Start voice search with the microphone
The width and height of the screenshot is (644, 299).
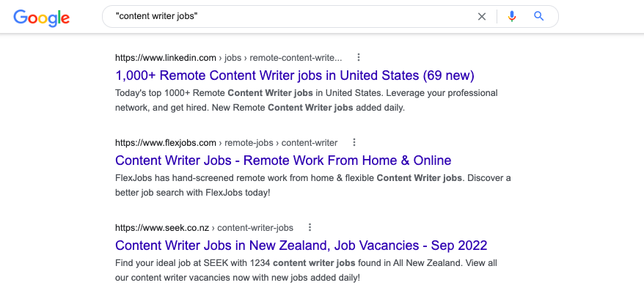(512, 16)
